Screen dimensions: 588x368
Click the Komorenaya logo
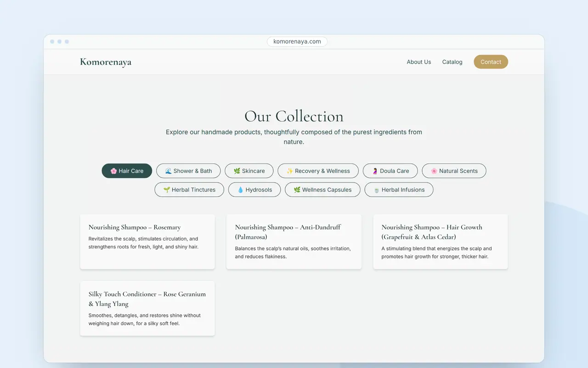click(x=106, y=62)
